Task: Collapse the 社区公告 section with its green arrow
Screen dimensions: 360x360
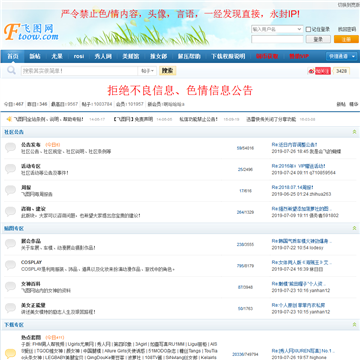Action: pos(354,132)
